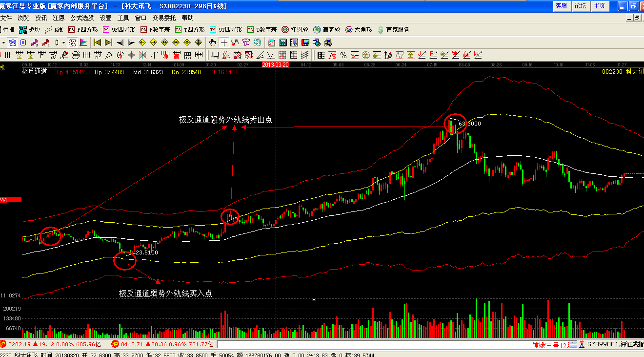Expand the candlestick style dropdown arrow
The image size is (644, 357).
tap(63, 42)
